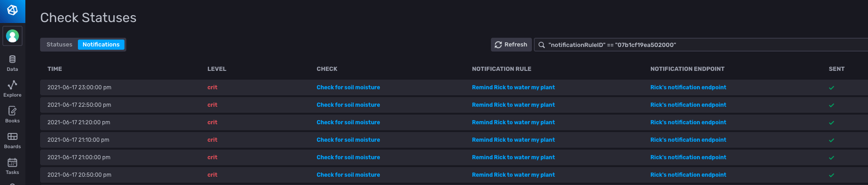Open the user avatar menu
Viewport: 868px width, 185px height.
(12, 36)
